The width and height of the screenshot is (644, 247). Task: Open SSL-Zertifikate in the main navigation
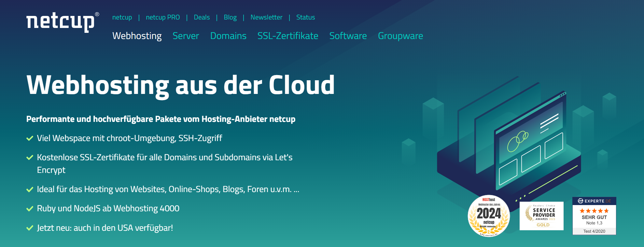point(288,36)
